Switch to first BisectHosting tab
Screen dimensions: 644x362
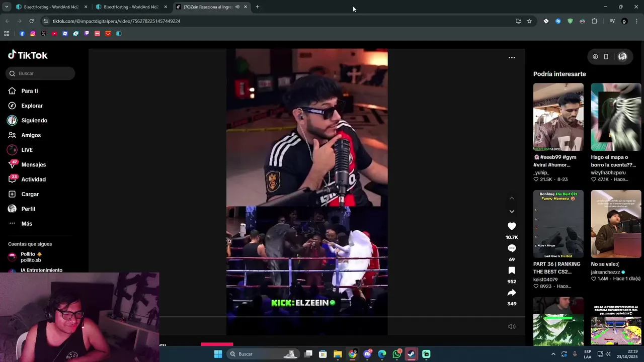coord(50,7)
